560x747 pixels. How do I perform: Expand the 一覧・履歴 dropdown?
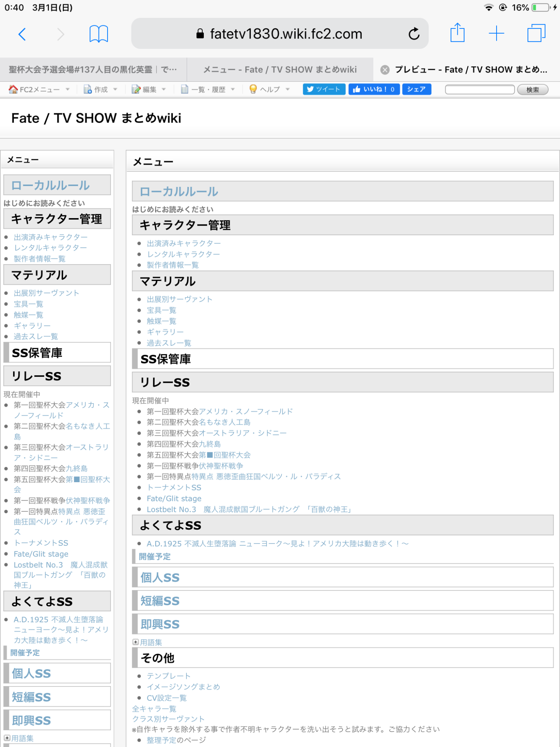point(208,90)
